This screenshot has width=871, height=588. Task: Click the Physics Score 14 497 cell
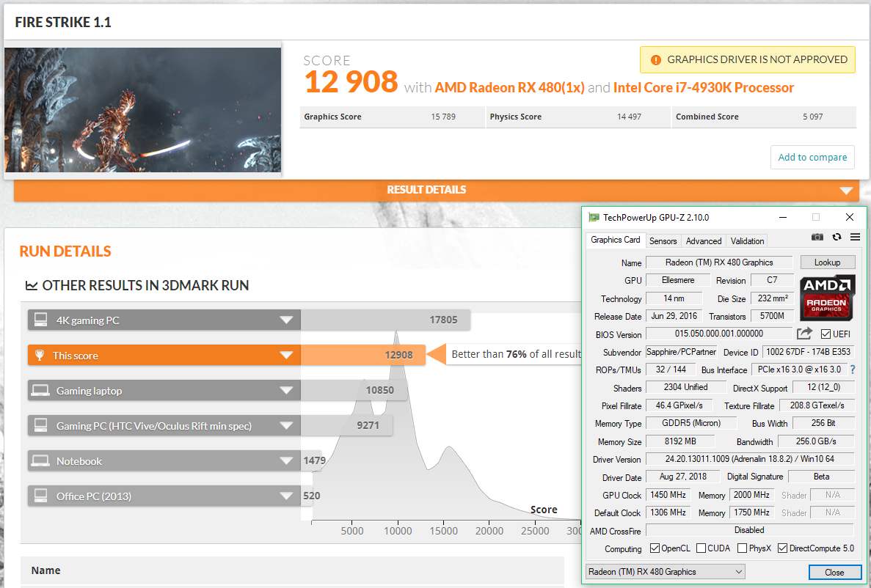tap(578, 117)
